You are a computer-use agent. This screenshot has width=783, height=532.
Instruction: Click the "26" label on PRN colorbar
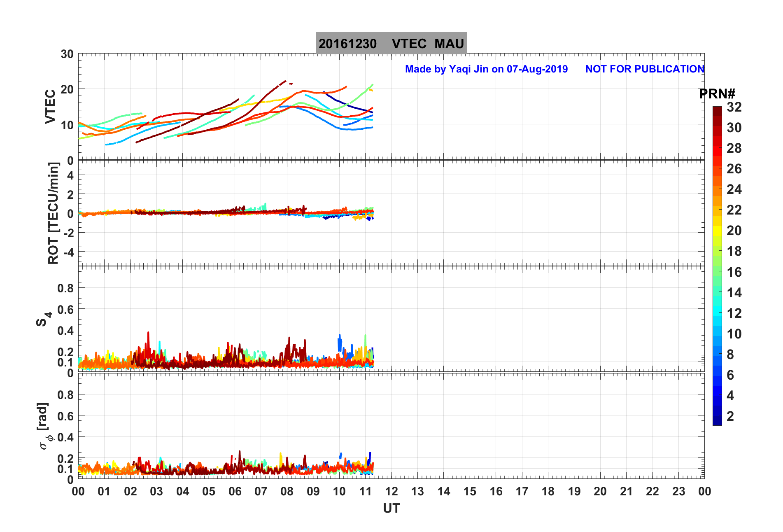(734, 169)
